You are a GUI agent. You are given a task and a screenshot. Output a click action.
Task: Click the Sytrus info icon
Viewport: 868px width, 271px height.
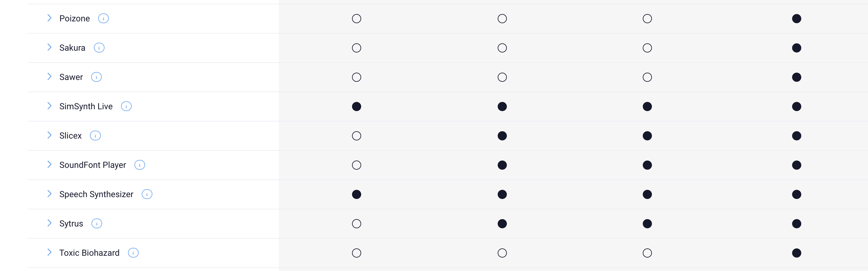[x=97, y=224]
